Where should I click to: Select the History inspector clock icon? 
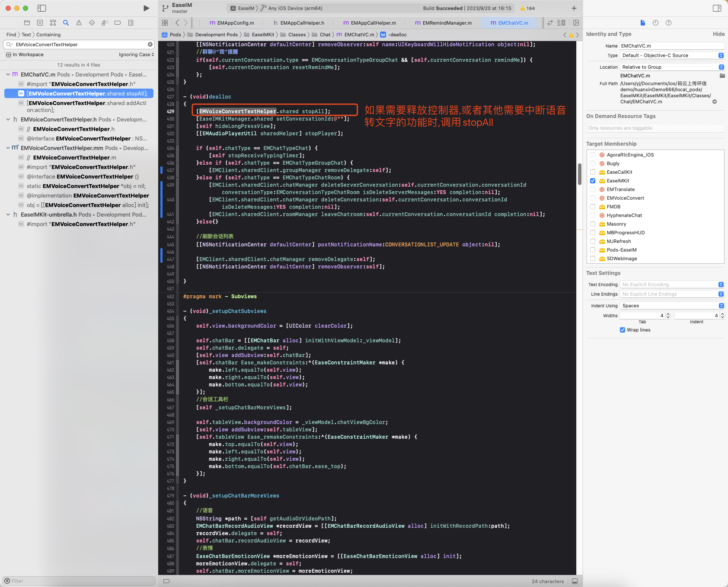[655, 23]
